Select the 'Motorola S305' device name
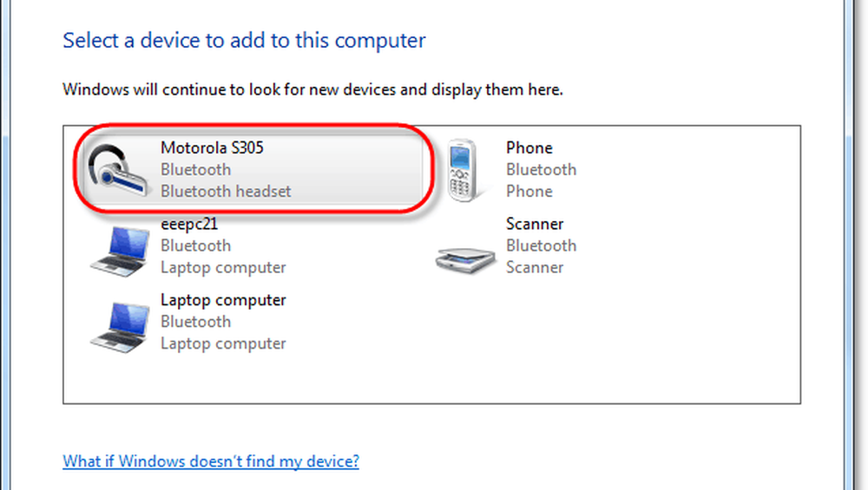 click(212, 148)
